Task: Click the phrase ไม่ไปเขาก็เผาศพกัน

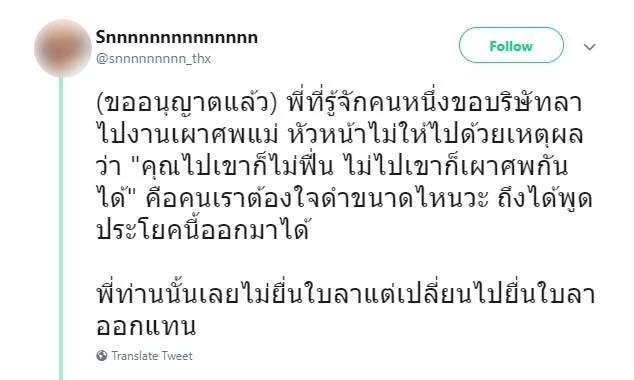Action: [455, 166]
